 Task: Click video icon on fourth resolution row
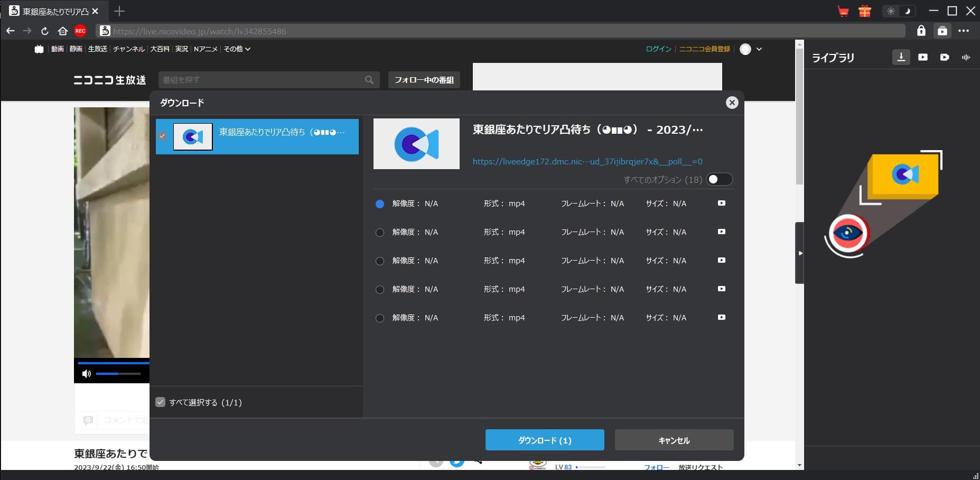pos(722,289)
